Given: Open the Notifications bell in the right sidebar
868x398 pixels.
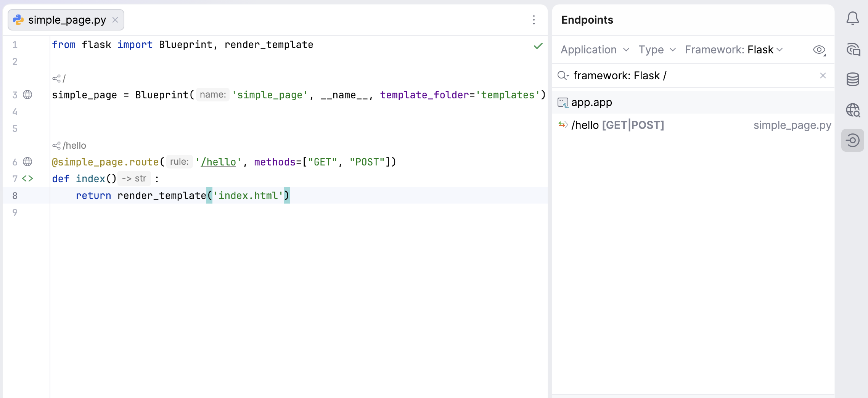Looking at the screenshot, I should click(853, 18).
